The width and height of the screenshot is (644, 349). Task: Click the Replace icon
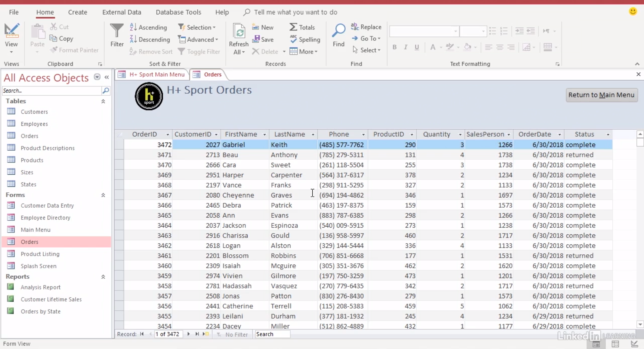point(355,27)
